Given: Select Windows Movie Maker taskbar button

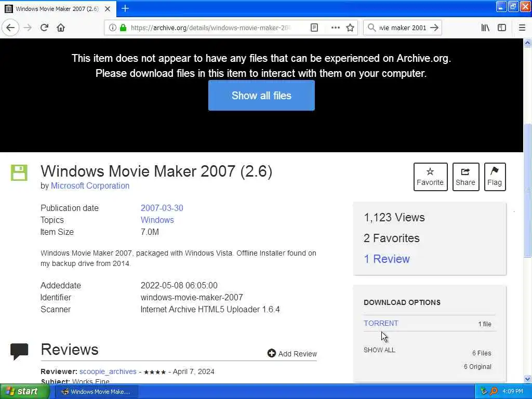Looking at the screenshot, I should 97,392.
